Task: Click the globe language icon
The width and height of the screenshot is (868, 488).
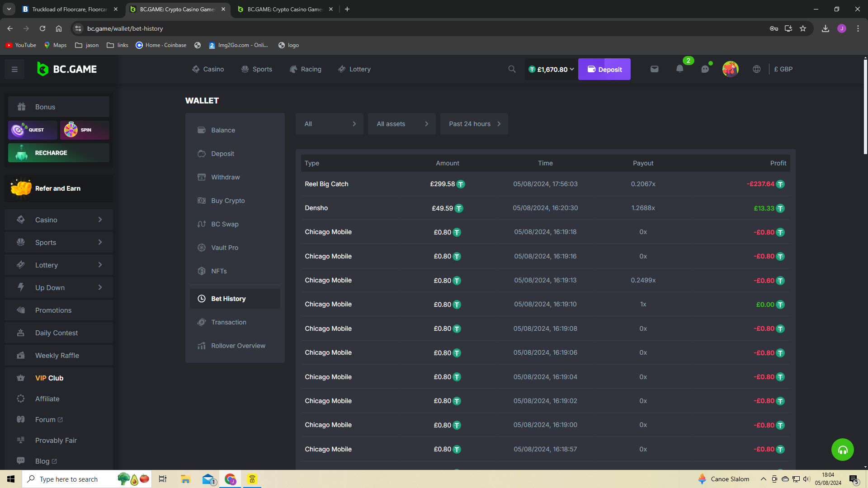Action: (756, 69)
